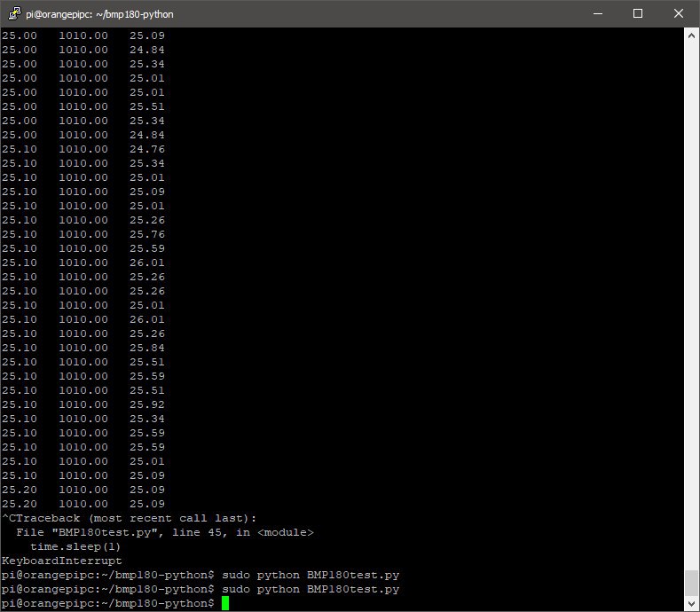
Task: Close the PuTTY terminal window
Action: [x=678, y=14]
